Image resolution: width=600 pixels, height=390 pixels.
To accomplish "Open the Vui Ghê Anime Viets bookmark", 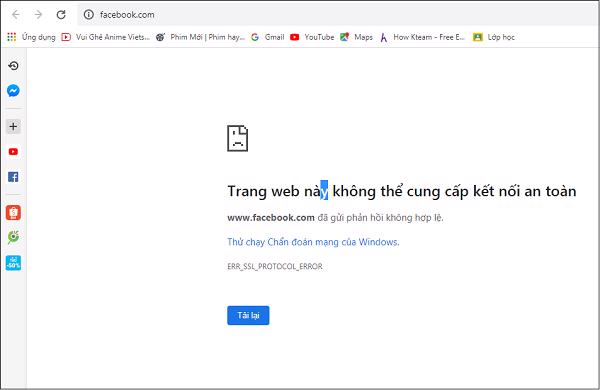I will 106,37.
